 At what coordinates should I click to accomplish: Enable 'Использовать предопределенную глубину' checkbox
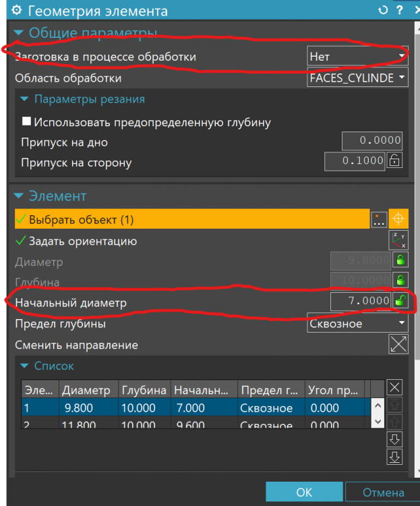[x=27, y=122]
